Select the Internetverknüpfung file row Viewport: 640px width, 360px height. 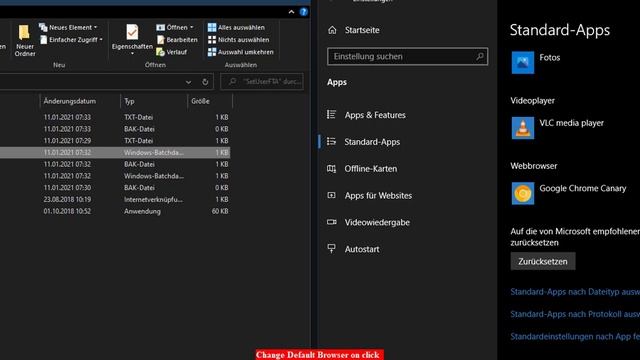[x=115, y=200]
